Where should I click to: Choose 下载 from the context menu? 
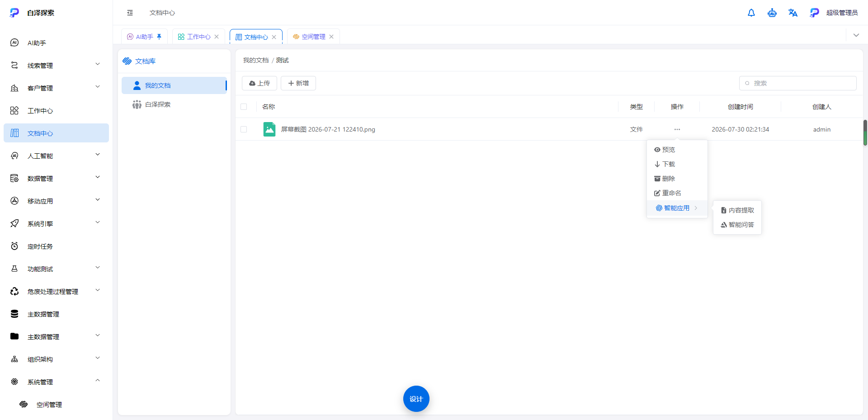[x=677, y=164]
